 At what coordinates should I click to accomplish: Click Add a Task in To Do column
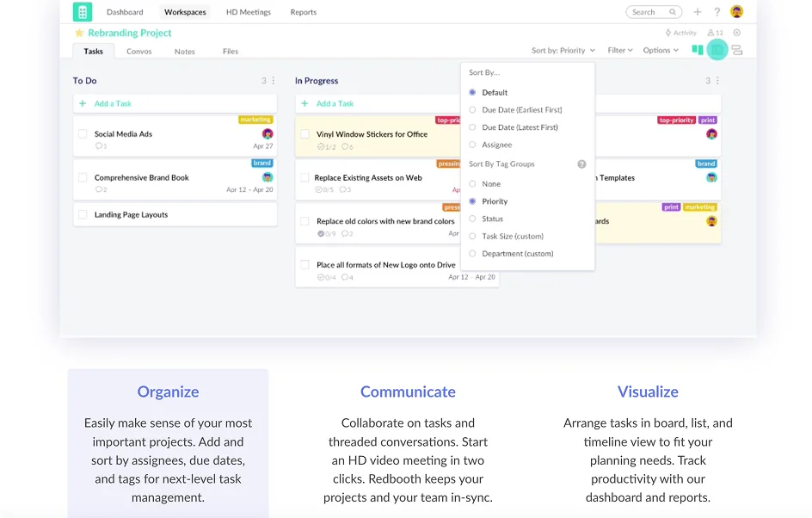112,103
